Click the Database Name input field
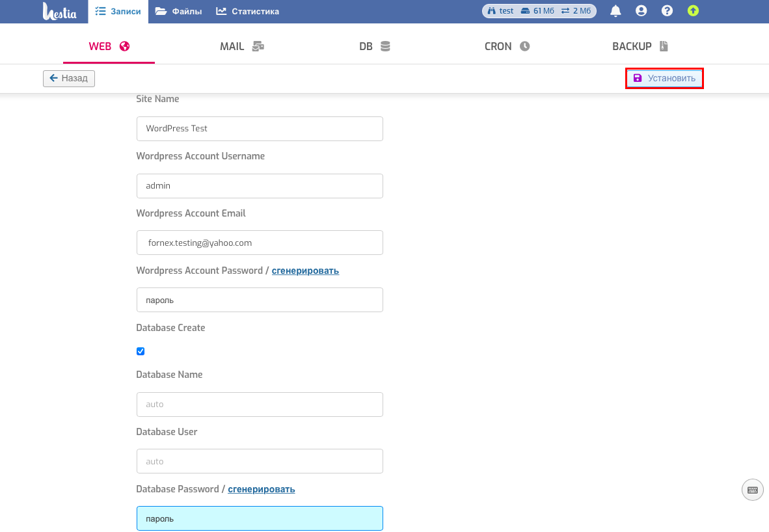769x532 pixels. coord(260,405)
